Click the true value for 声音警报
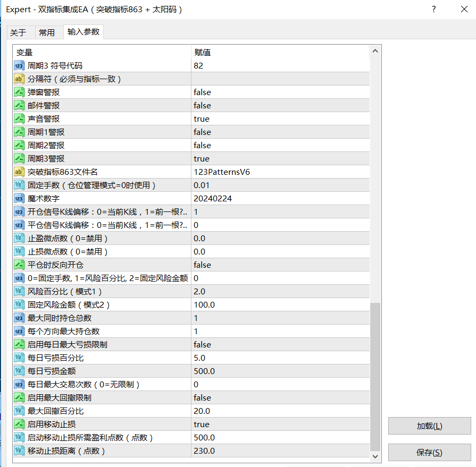The image size is (476, 467). (202, 119)
